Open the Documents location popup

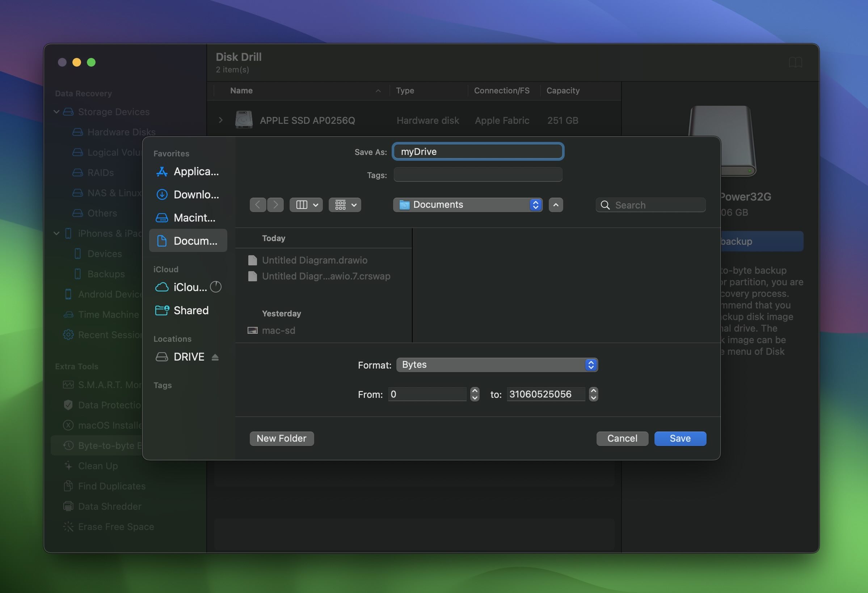[x=468, y=205]
